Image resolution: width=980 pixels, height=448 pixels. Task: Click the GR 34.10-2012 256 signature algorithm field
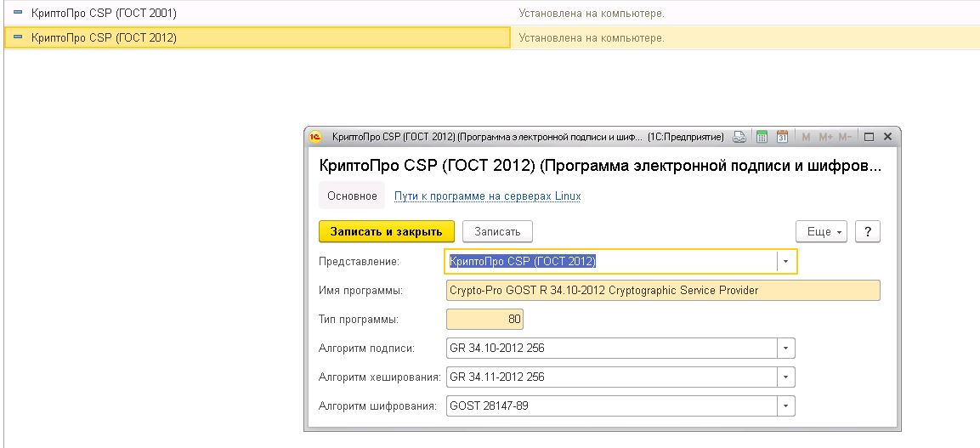[612, 348]
